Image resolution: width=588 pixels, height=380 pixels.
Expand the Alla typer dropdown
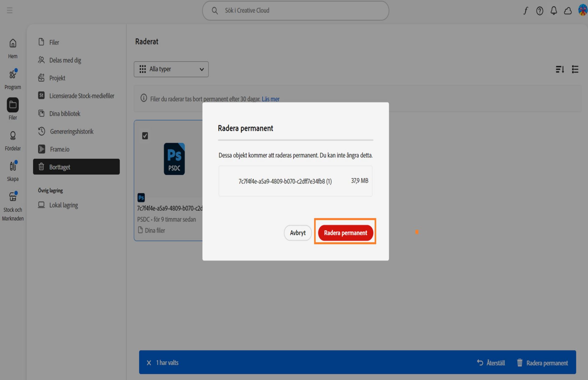[171, 69]
